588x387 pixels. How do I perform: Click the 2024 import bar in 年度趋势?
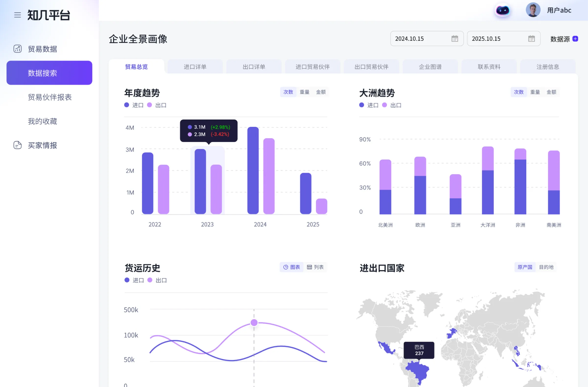point(253,170)
